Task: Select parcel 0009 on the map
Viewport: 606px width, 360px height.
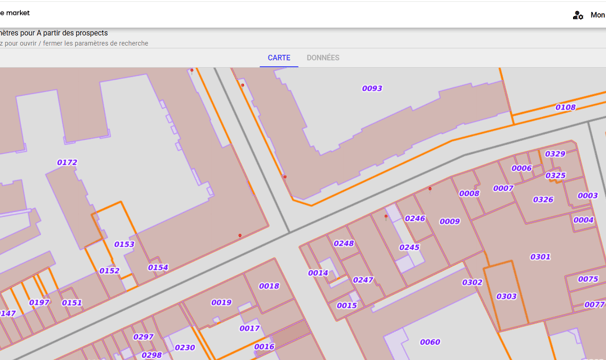Action: click(x=449, y=222)
